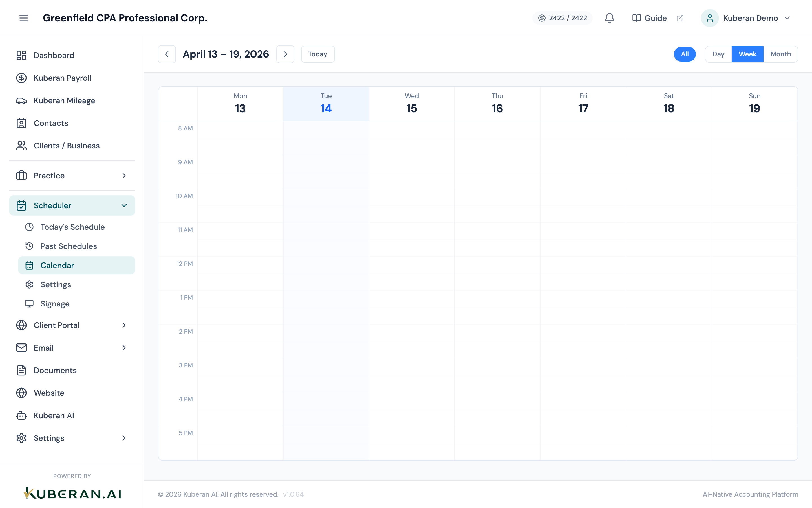Click the bottom Settings gear icon
This screenshot has height=508, width=812.
pyautogui.click(x=21, y=438)
